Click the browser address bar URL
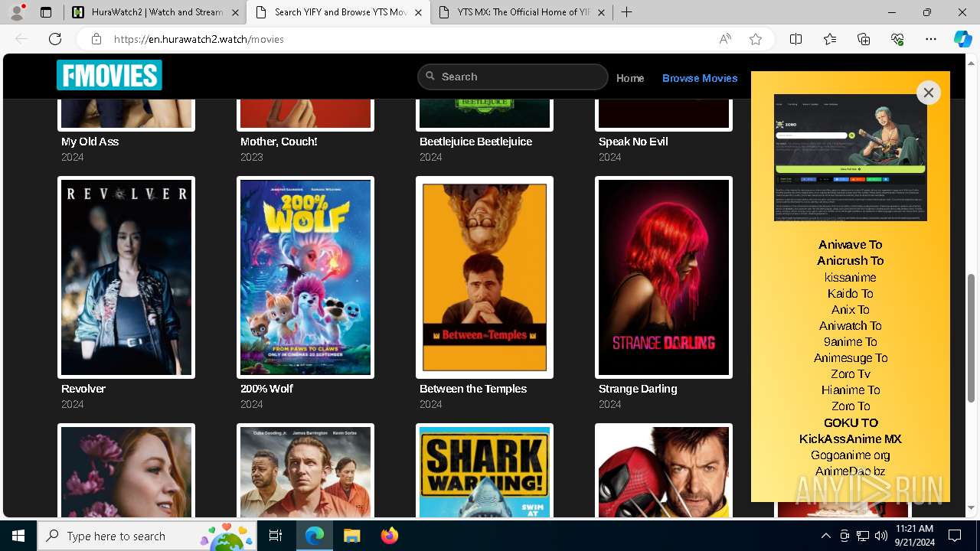The image size is (980, 551). 199,39
